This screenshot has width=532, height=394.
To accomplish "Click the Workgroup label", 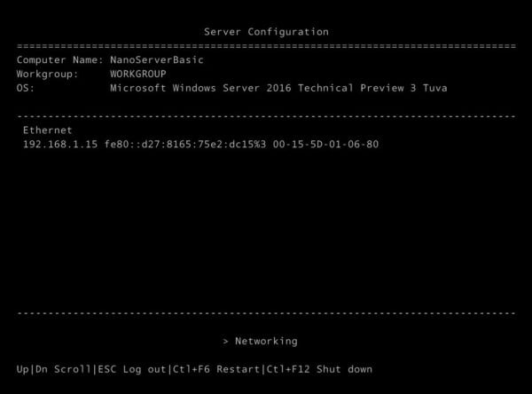I will pos(48,74).
